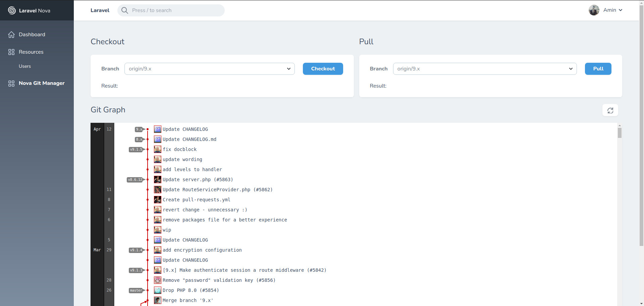This screenshot has height=306, width=644.
Task: Click avatar beside update wording commit
Action: click(x=158, y=159)
